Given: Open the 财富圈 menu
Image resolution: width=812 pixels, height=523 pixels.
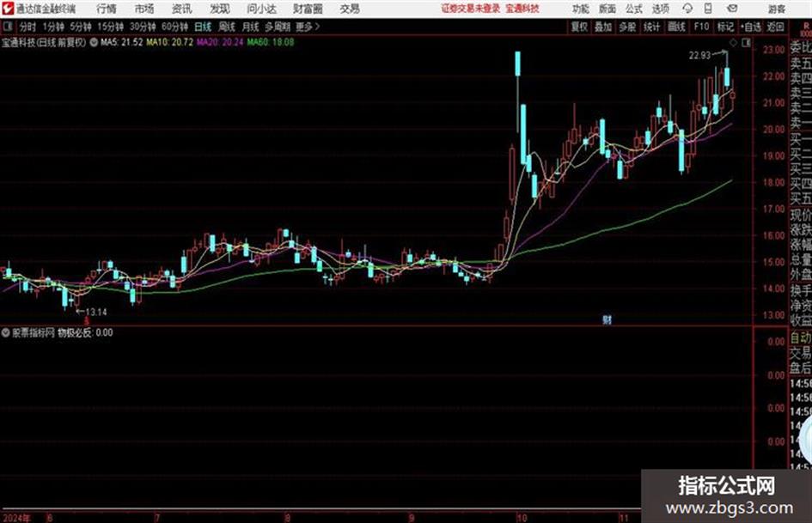Looking at the screenshot, I should click(308, 9).
